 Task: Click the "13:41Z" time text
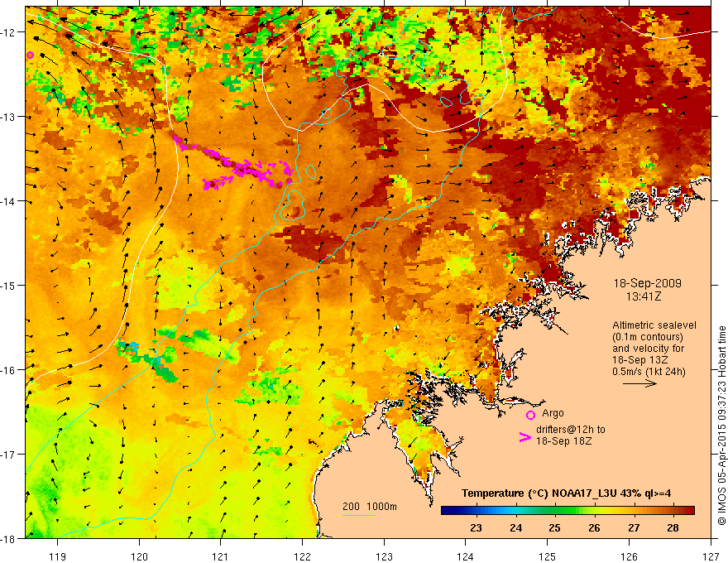(644, 296)
